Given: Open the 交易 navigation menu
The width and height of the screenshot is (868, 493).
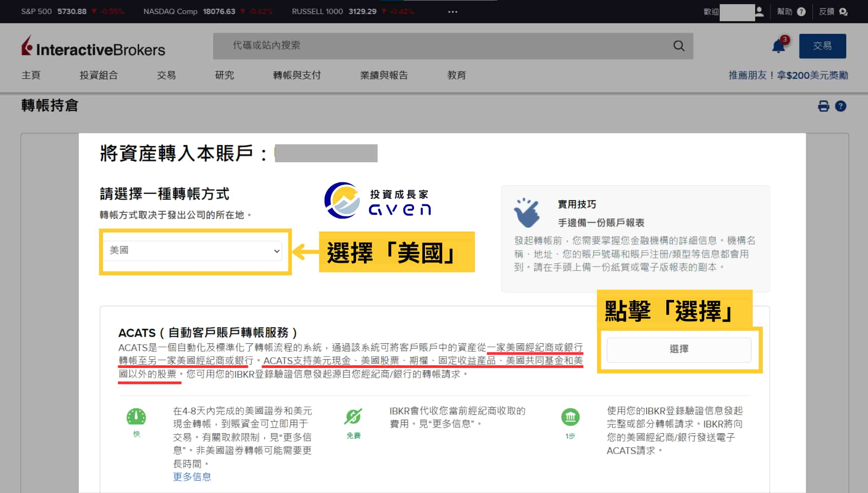Looking at the screenshot, I should (166, 75).
